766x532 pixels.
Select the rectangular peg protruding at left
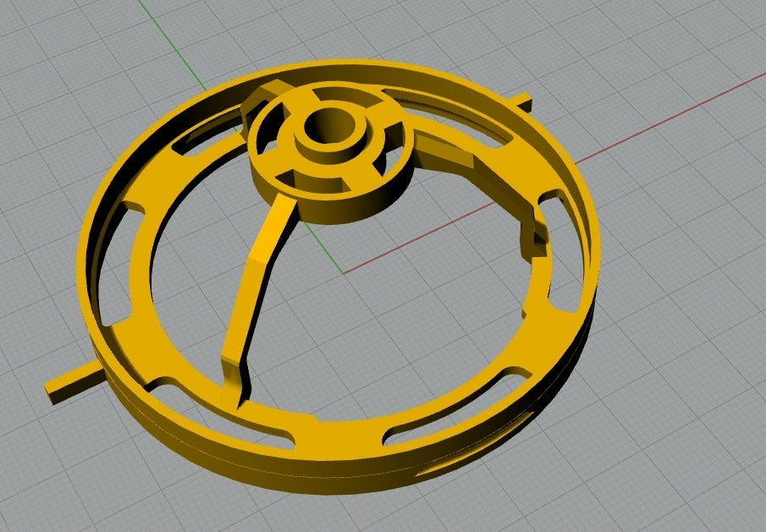click(x=74, y=382)
